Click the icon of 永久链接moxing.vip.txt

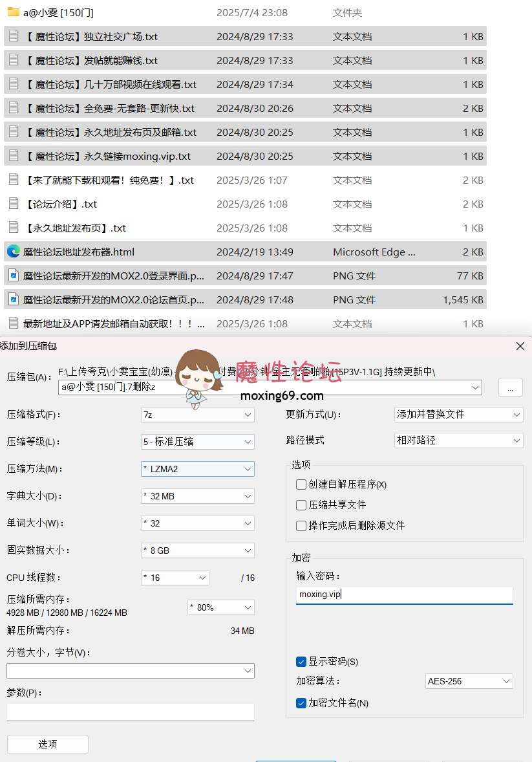pyautogui.click(x=14, y=155)
